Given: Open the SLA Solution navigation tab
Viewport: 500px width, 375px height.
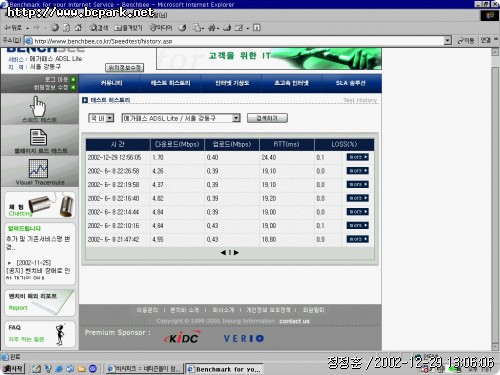Looking at the screenshot, I should 351,83.
